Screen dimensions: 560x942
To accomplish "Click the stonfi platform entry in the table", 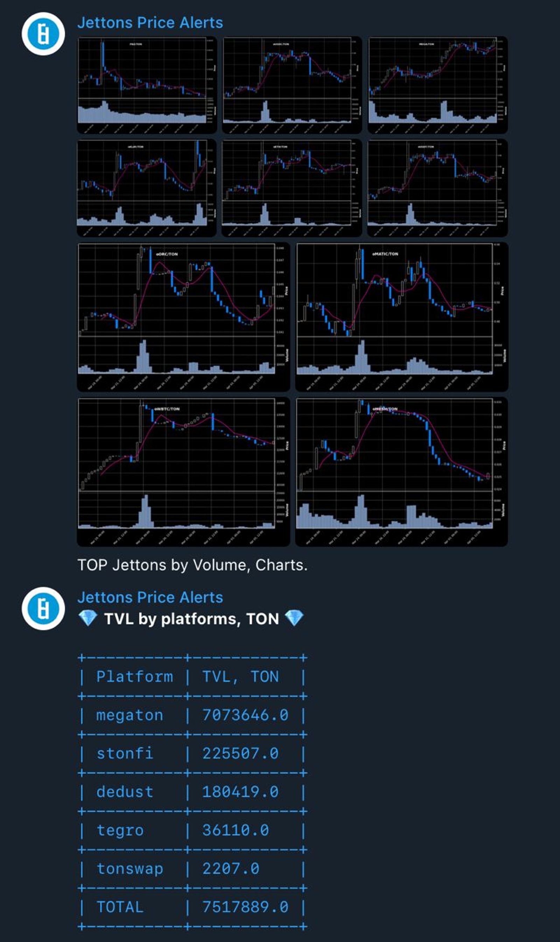I will click(125, 753).
